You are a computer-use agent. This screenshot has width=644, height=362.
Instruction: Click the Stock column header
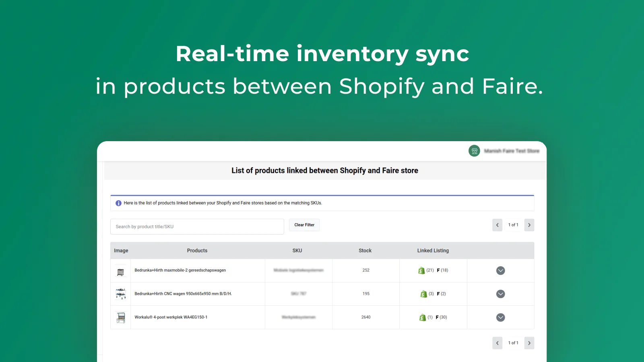(365, 251)
